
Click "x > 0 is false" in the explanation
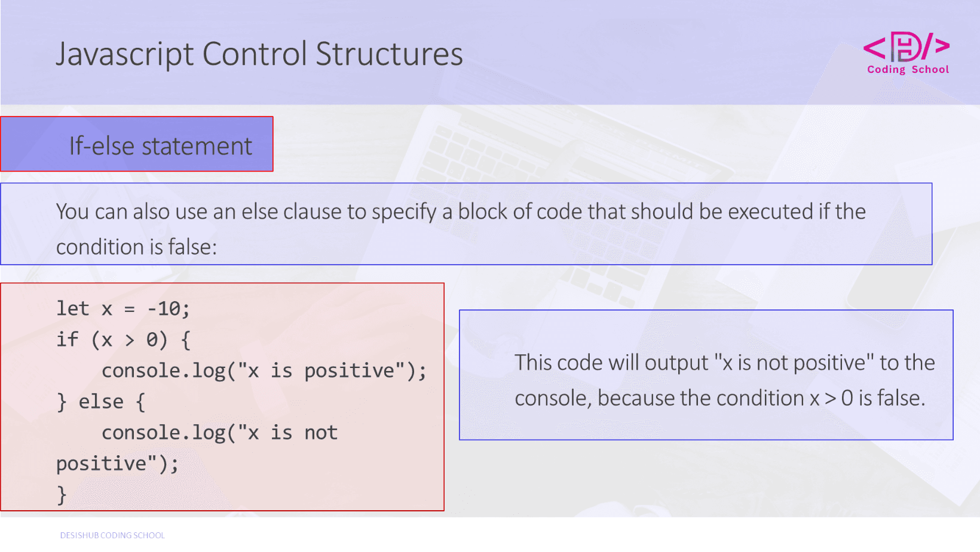point(866,398)
